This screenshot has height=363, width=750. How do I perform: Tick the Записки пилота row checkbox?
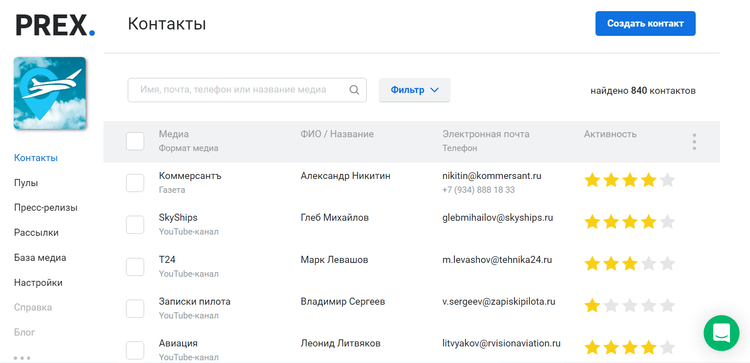tap(135, 308)
